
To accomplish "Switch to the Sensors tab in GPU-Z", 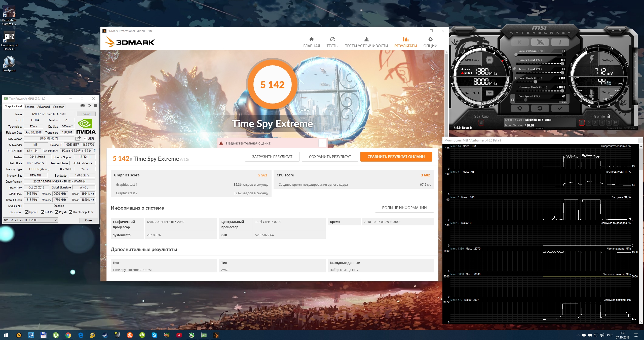I will coord(29,107).
